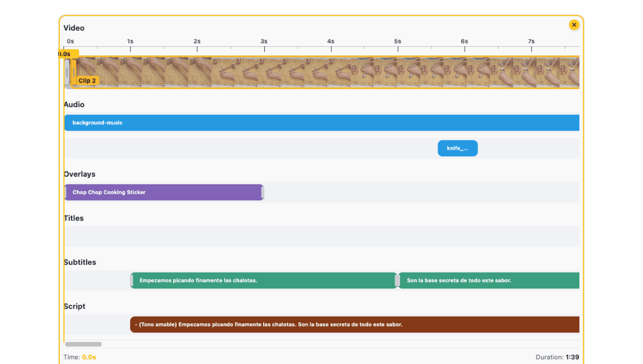This screenshot has width=643, height=364.
Task: Click the empty Titles track
Action: [321, 237]
